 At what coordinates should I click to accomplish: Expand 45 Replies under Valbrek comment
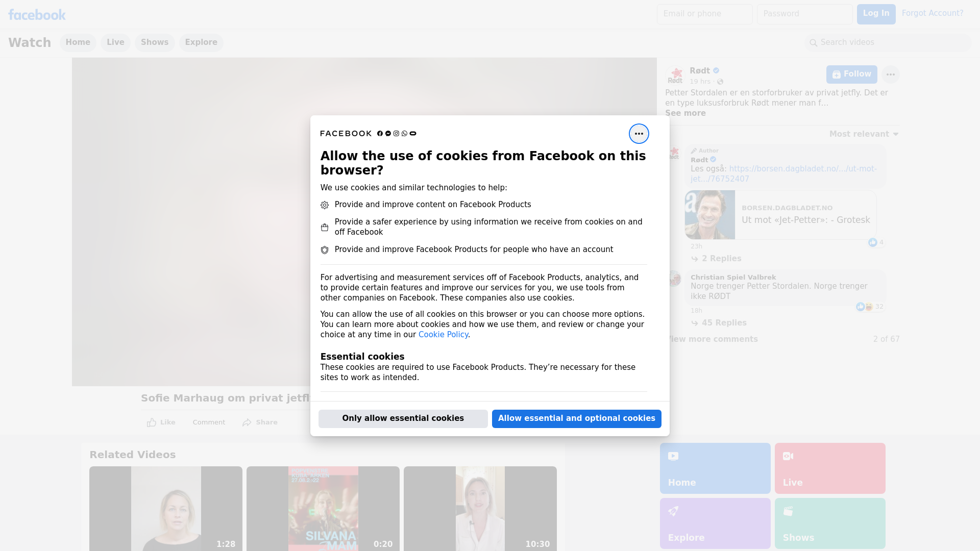719,323
